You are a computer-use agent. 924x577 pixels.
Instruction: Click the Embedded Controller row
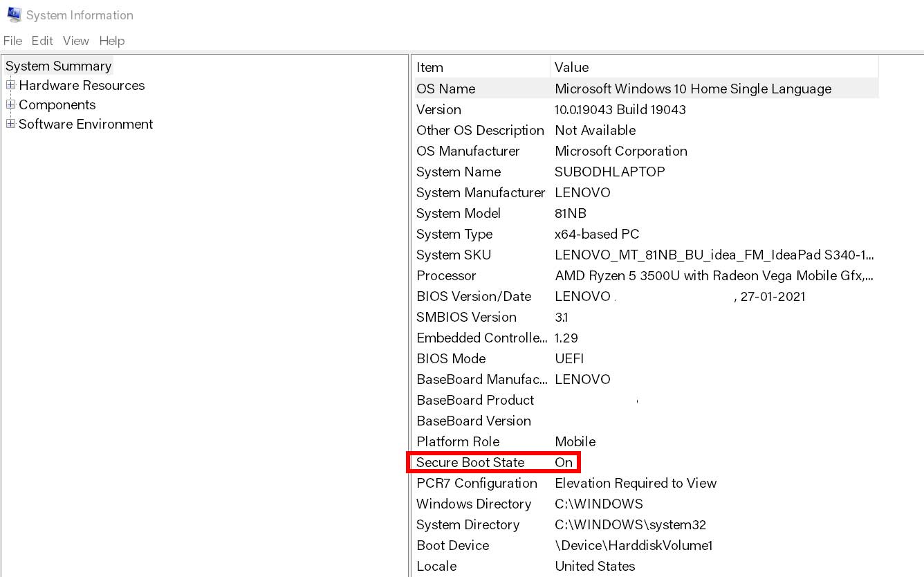[646, 338]
